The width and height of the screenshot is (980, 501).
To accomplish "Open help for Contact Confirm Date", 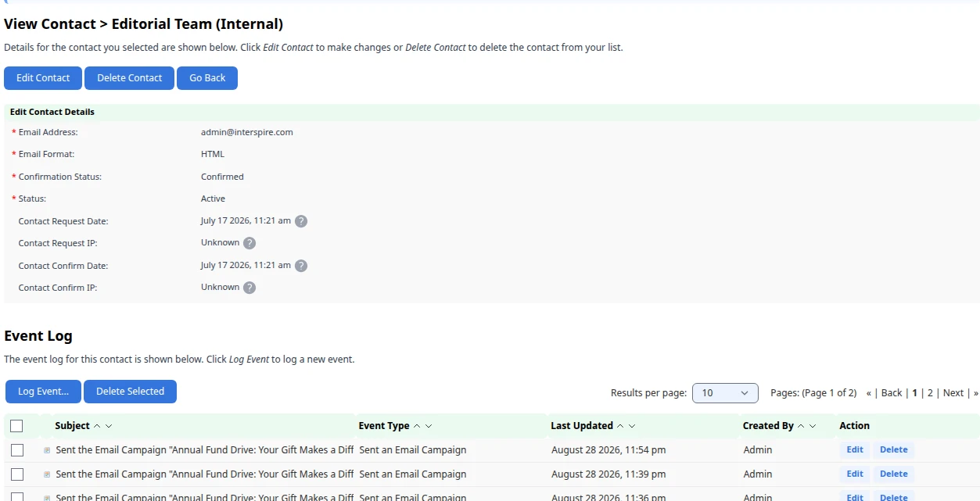I will [x=301, y=266].
